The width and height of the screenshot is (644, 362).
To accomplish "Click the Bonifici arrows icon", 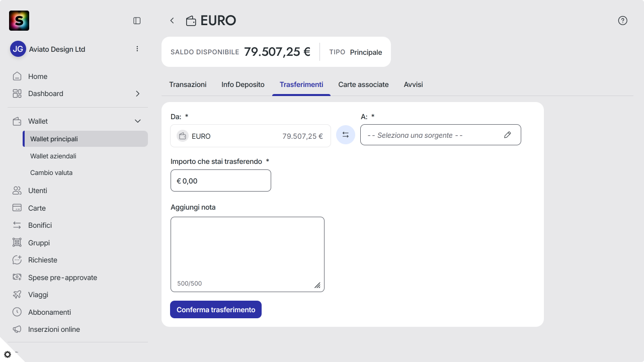I will 17,225.
